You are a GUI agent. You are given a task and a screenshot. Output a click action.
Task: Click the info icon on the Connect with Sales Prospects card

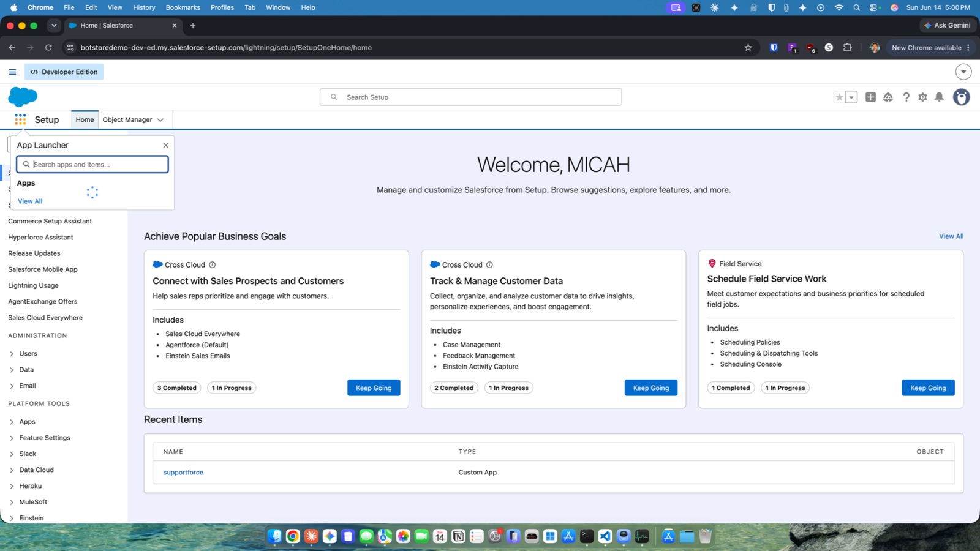[x=213, y=265]
